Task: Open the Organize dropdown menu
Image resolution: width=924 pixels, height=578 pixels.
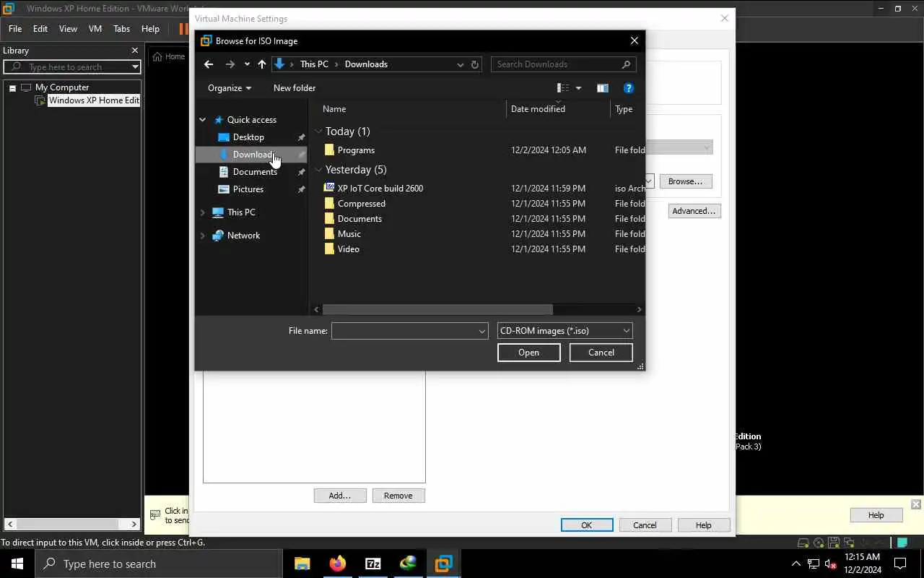Action: pyautogui.click(x=230, y=88)
